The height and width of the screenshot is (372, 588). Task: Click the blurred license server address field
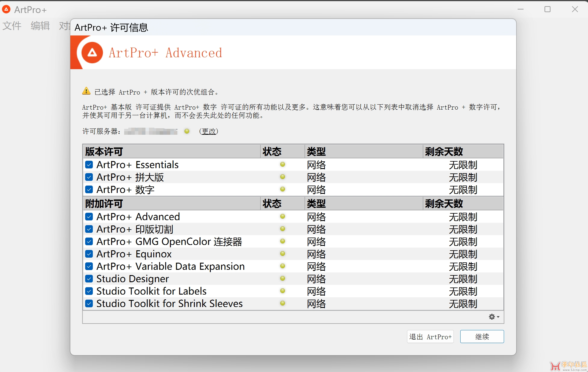pos(151,131)
